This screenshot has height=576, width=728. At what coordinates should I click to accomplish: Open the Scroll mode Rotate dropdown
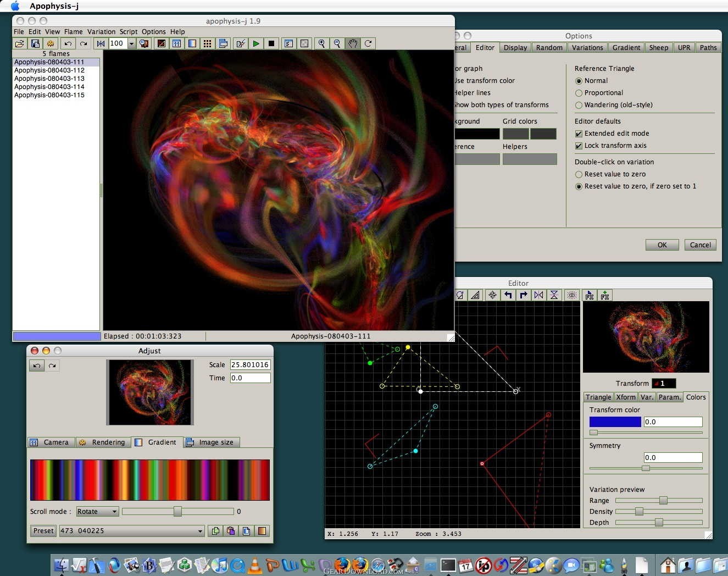[x=97, y=511]
